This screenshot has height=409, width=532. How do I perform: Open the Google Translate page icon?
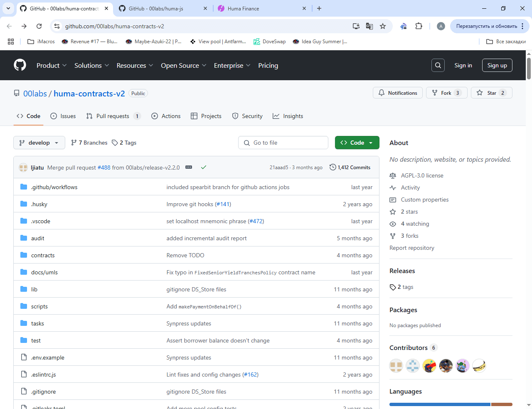coord(369,26)
